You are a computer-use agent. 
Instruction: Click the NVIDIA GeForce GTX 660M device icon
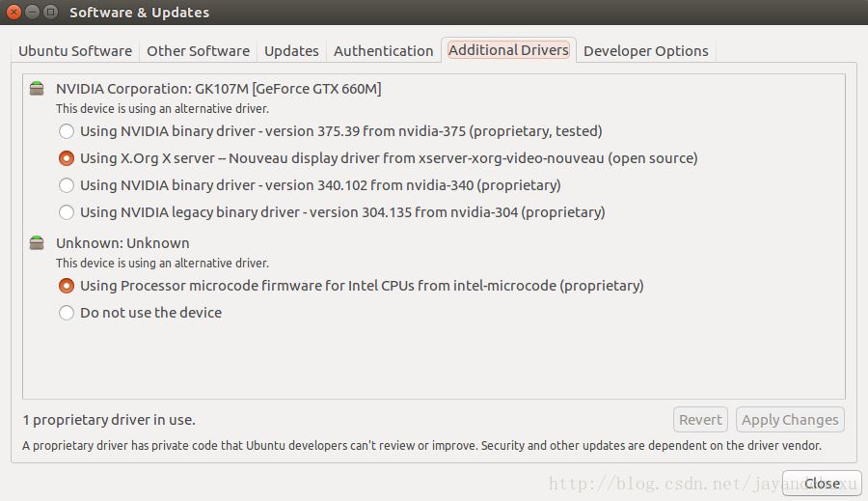(37, 88)
